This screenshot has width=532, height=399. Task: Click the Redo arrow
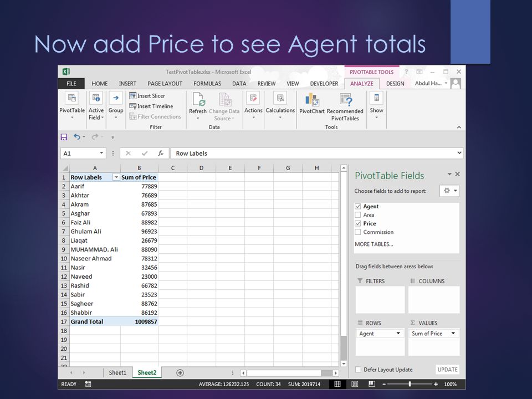(95, 137)
